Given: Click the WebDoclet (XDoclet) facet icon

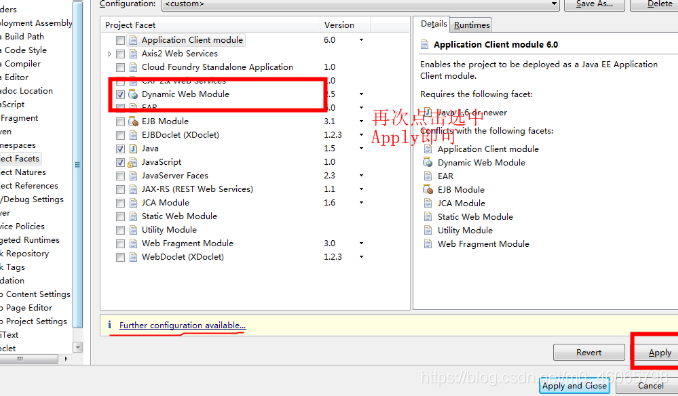Looking at the screenshot, I should [x=133, y=257].
